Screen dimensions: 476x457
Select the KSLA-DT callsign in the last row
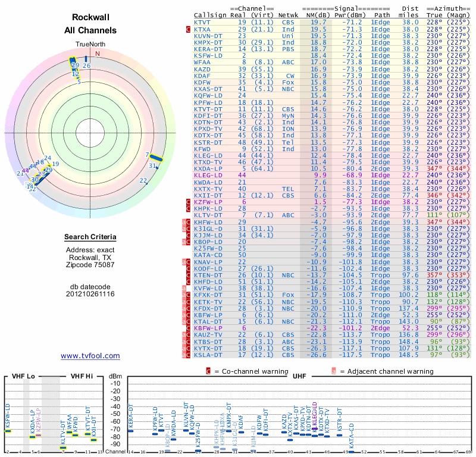click(x=208, y=355)
